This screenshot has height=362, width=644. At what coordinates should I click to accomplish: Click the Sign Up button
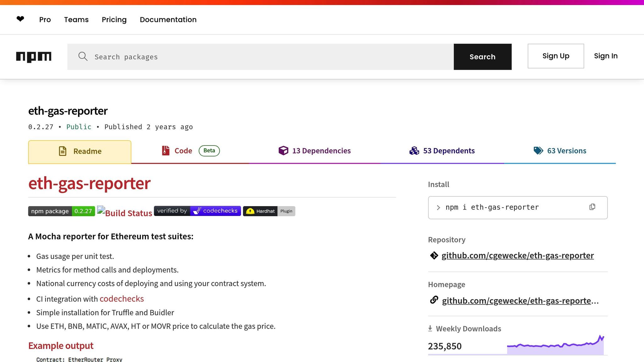[556, 56]
